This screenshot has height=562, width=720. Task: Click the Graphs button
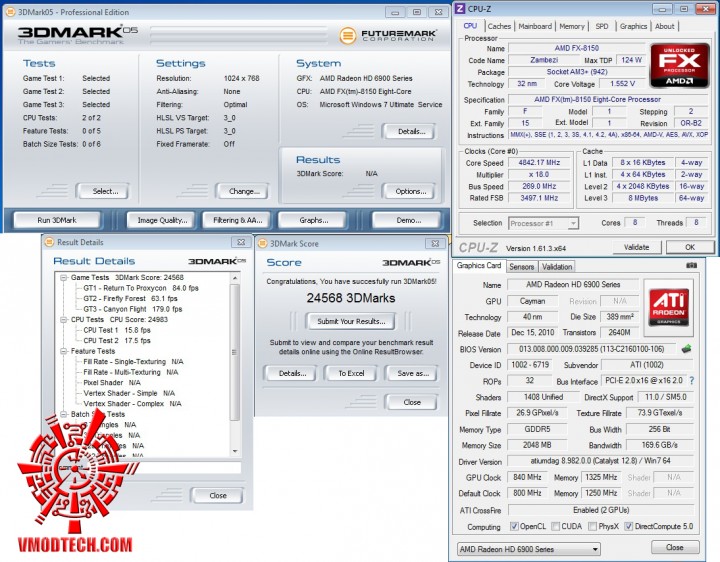(313, 220)
